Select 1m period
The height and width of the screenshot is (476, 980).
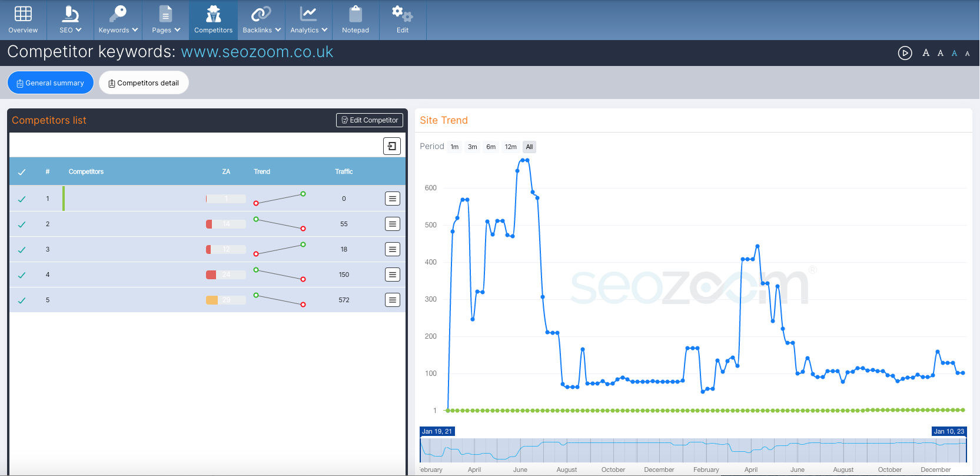point(454,147)
